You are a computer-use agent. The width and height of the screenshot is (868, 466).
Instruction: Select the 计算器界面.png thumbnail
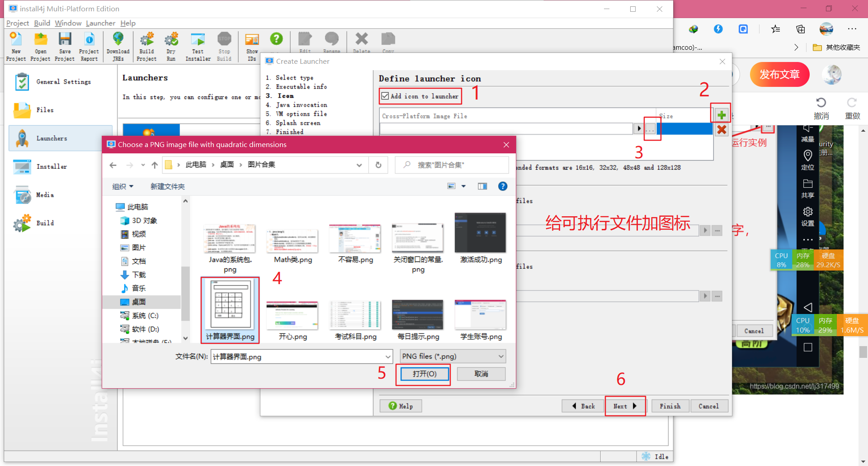click(230, 309)
